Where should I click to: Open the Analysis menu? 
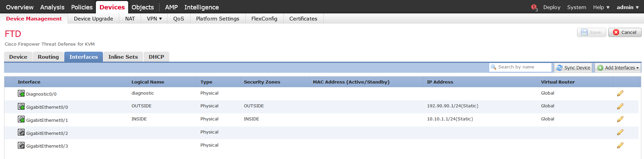pyautogui.click(x=52, y=7)
